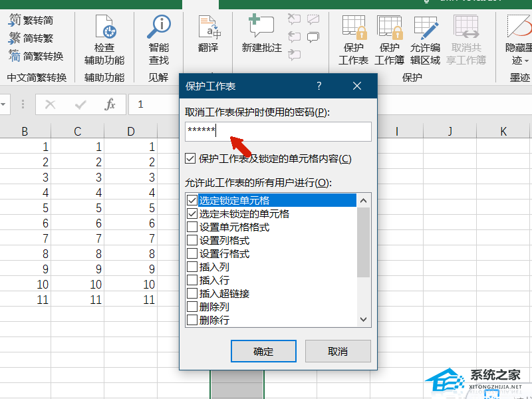Click the permissions list scroll-down arrow
Image resolution: width=532 pixels, height=399 pixels.
[363, 320]
